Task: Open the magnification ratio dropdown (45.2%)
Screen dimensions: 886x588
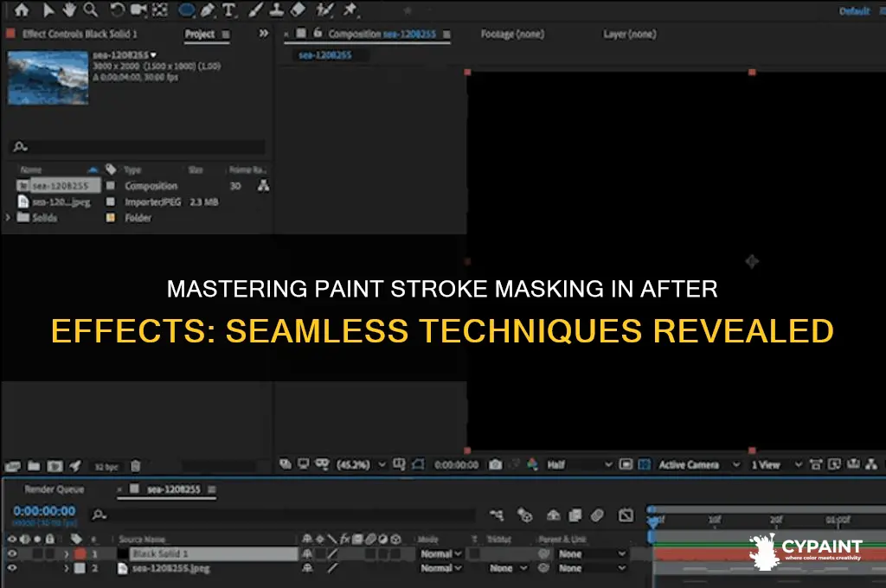Action: (361, 464)
